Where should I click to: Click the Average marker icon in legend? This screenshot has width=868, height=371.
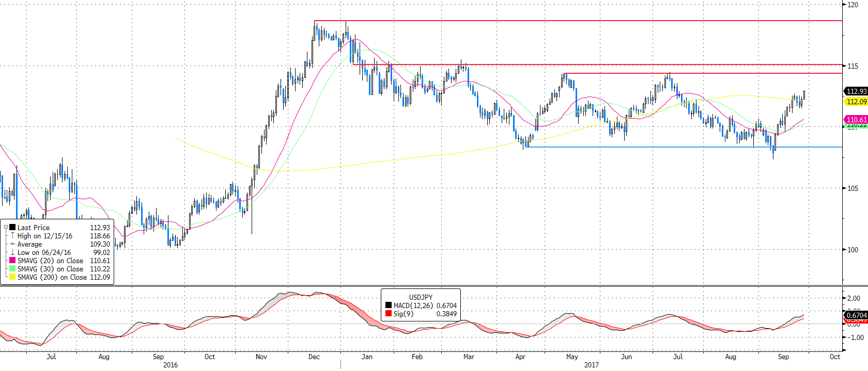coord(12,244)
